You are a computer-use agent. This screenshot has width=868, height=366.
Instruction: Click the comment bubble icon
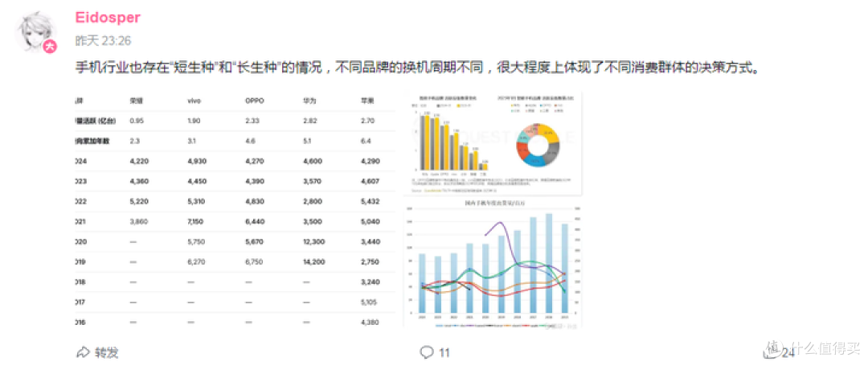pos(427,352)
